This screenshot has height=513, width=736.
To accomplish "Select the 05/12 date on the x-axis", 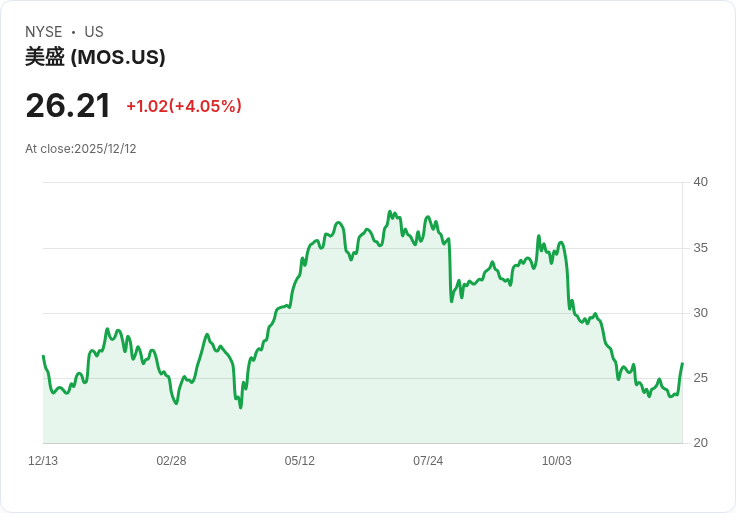I will [300, 461].
